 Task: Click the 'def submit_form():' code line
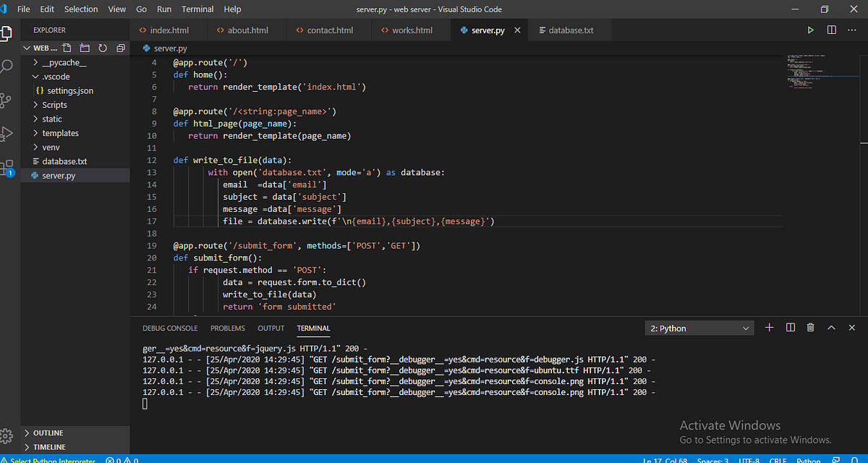point(217,258)
